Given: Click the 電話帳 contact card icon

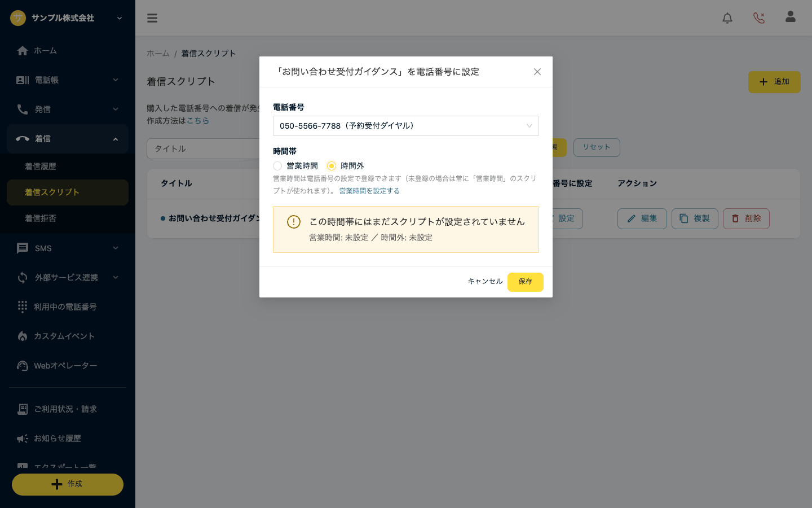Looking at the screenshot, I should click(x=23, y=80).
